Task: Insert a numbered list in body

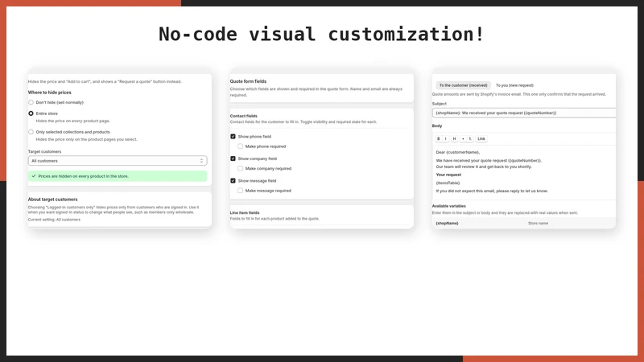Action: (x=470, y=138)
